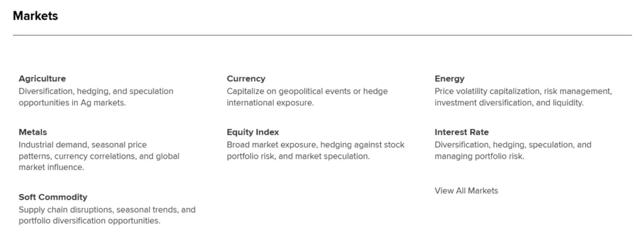Click the Markets section title
Screen dimensions: 644x233
point(35,16)
